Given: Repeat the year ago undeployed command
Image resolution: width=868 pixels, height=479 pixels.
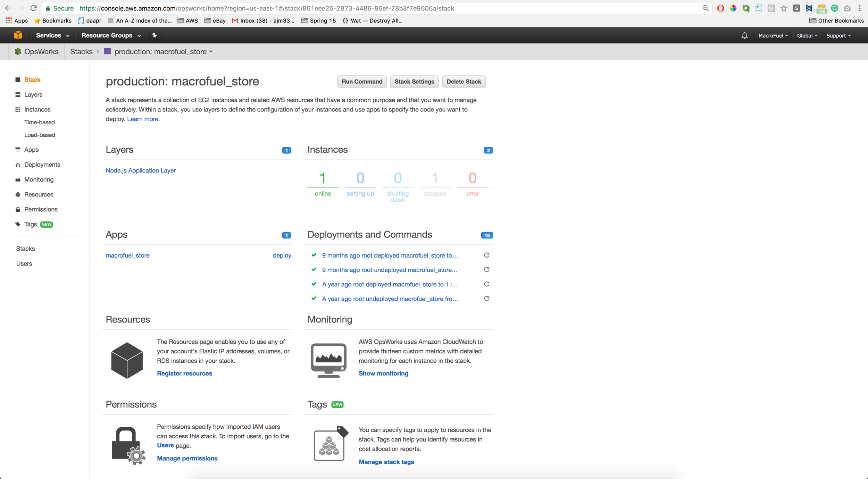Looking at the screenshot, I should tap(486, 299).
